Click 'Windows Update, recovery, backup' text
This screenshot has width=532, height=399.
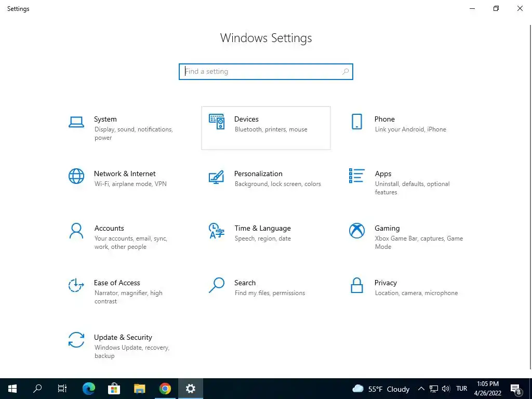131,352
